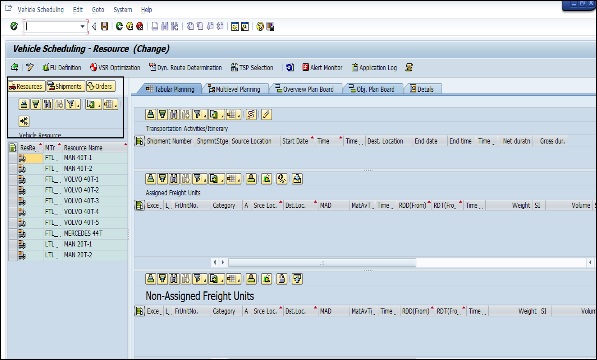597x360 pixels.
Task: Open Export dropdown in Assigned Freight Units toolbar
Action: [216, 178]
